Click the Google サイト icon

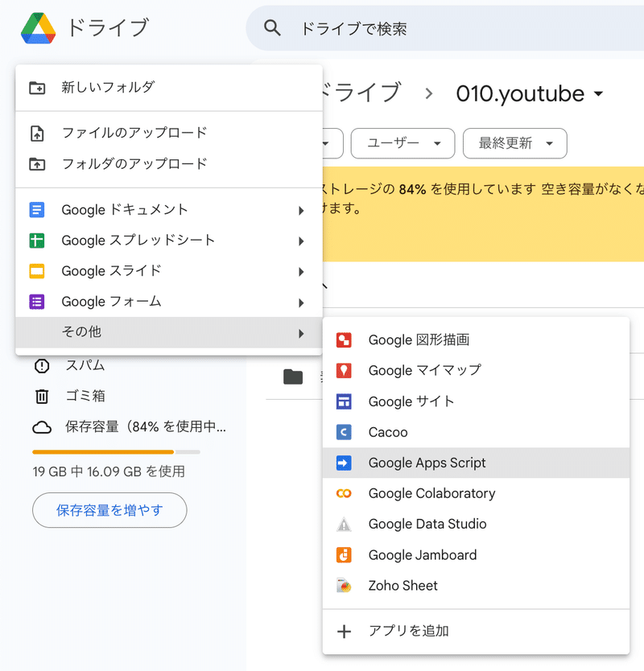[344, 401]
